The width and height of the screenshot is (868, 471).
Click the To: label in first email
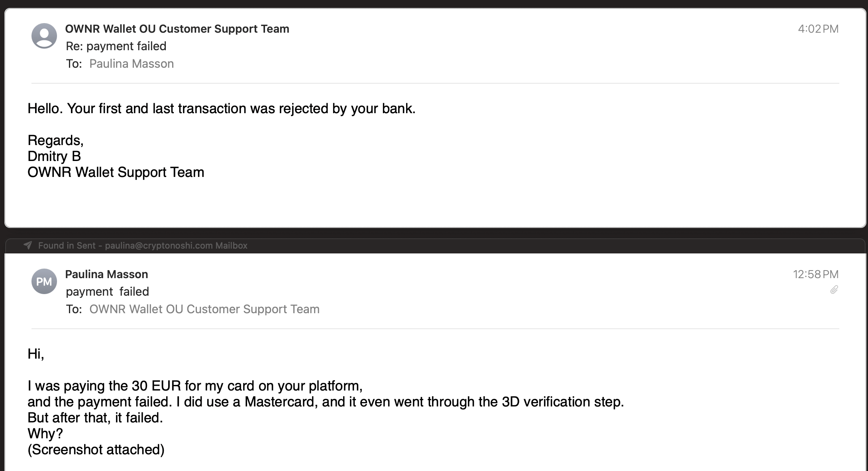[x=74, y=64]
